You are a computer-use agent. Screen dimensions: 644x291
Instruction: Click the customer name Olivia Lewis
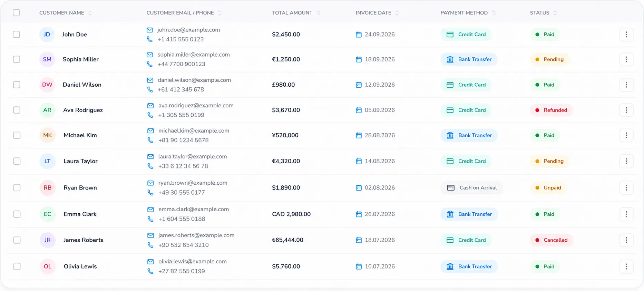tap(80, 266)
